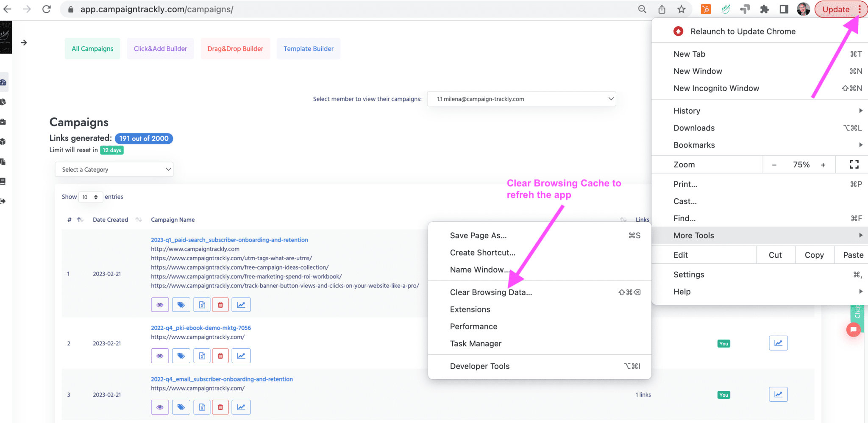868x423 pixels.
Task: Toggle eye view icon for campaign 3
Action: point(160,407)
